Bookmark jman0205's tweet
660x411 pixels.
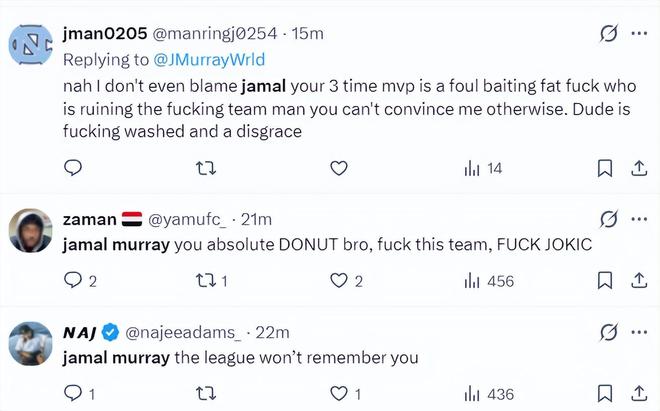point(605,169)
